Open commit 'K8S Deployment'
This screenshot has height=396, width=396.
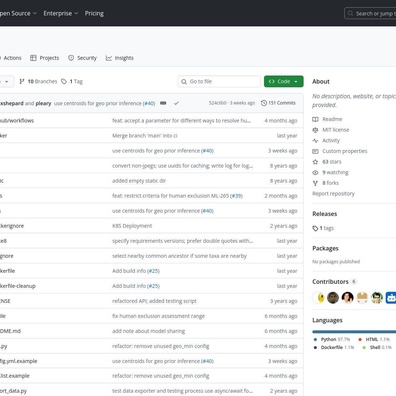pos(132,226)
